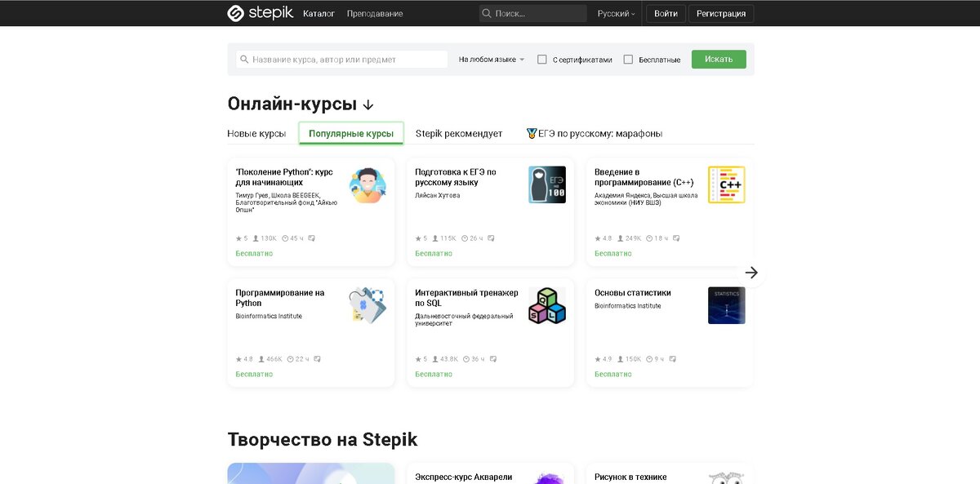Click 'Экспресс-курс Акварели' course title
The image size is (980, 484).
[463, 477]
